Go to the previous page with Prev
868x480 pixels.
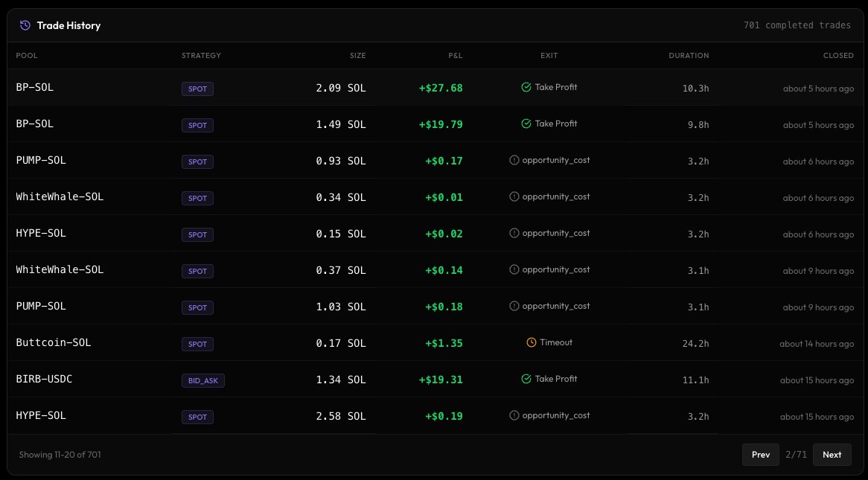tap(761, 455)
